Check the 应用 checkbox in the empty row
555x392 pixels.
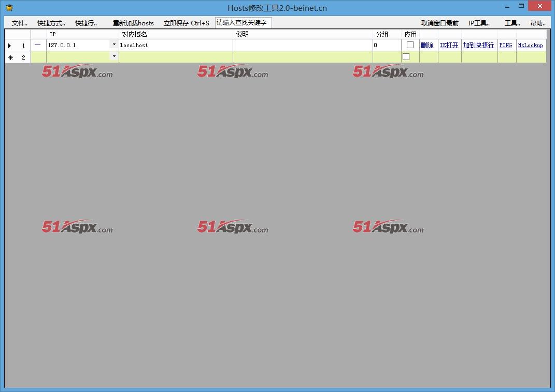pos(406,57)
